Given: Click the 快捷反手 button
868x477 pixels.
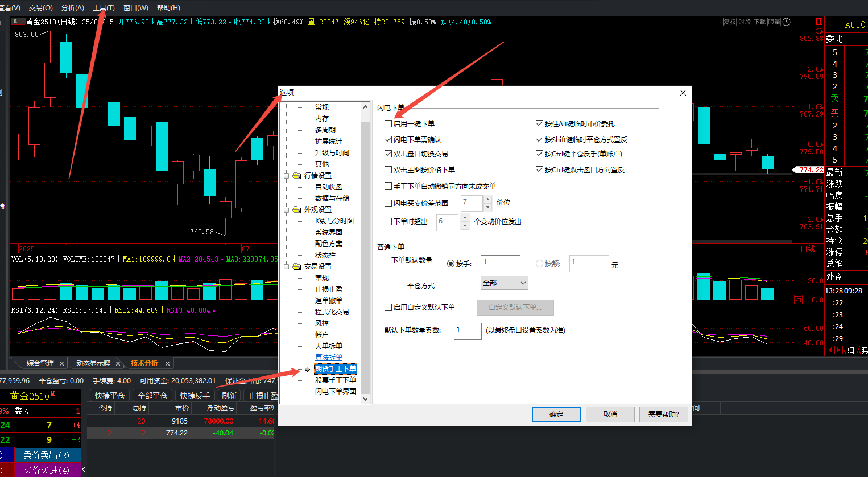Looking at the screenshot, I should 195,396.
